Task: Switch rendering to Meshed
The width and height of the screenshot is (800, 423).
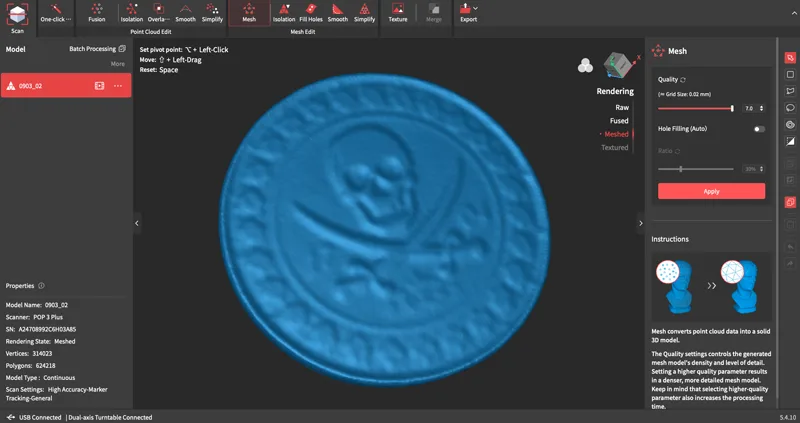Action: point(616,134)
